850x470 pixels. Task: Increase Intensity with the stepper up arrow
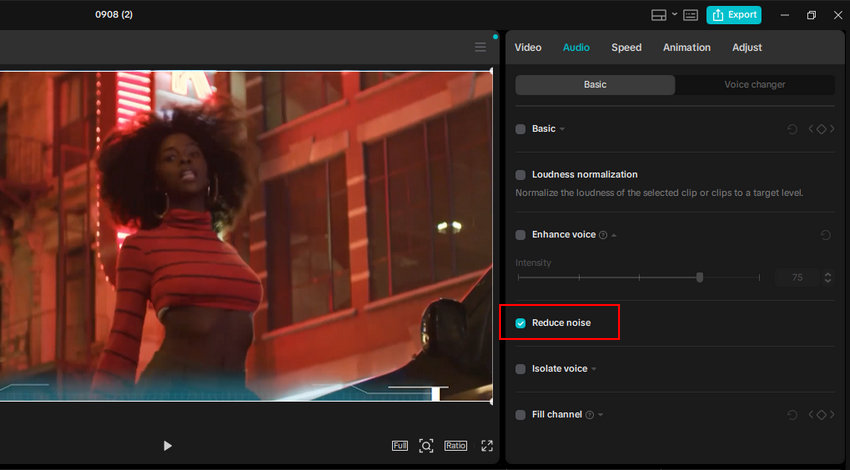click(x=828, y=274)
